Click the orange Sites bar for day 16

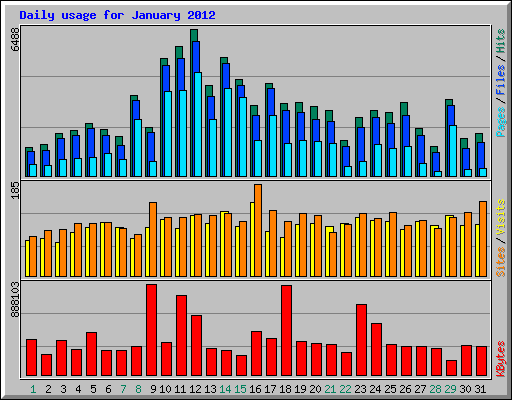(x=258, y=230)
